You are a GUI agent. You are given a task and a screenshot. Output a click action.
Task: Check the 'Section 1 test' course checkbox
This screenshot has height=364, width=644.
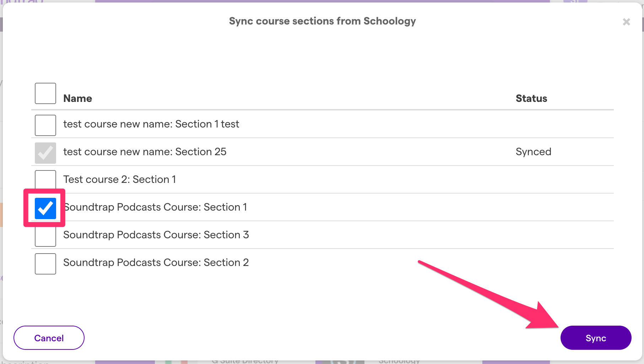click(x=45, y=125)
